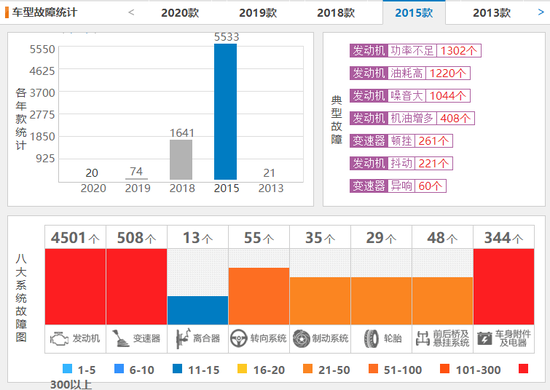Click the suspension axle icon 前后桥及悬挂系统
This screenshot has height=390, width=550.
[423, 338]
